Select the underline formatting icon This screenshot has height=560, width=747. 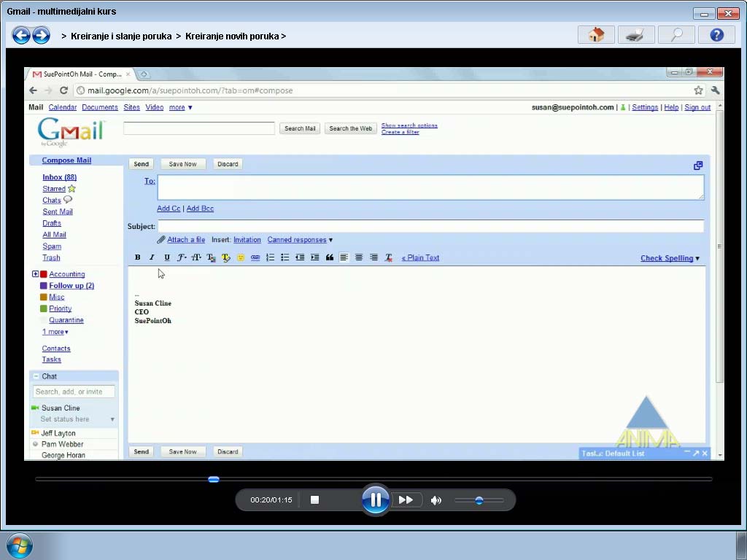(166, 257)
